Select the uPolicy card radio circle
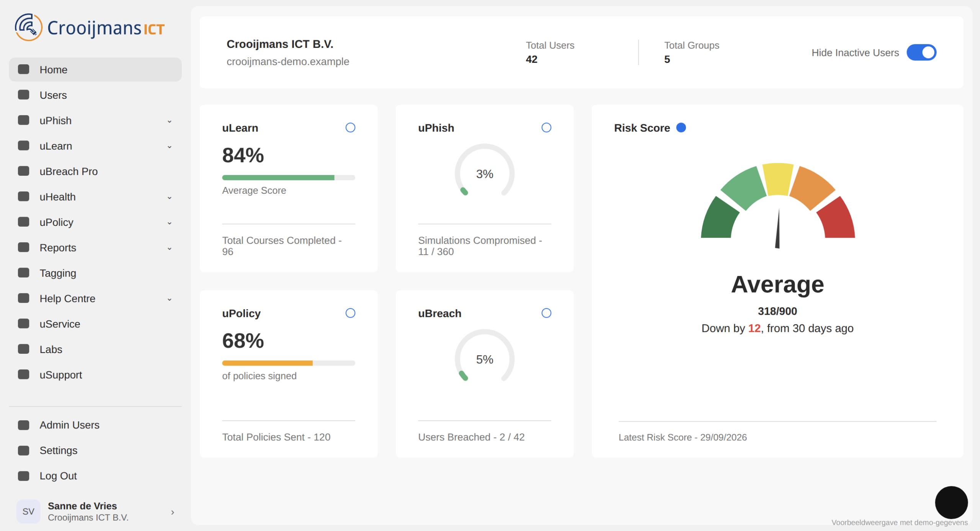Screen dimensions: 980x531 coord(350,313)
